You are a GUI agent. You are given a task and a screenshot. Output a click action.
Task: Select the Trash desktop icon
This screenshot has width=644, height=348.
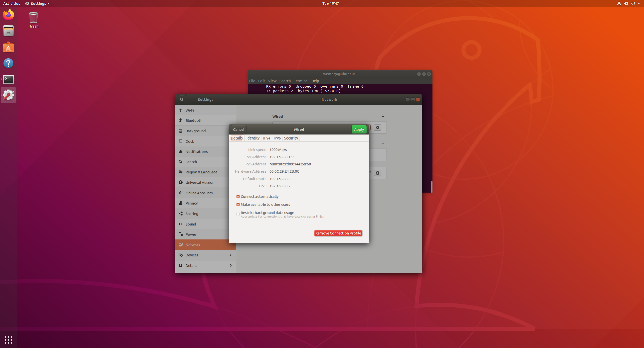[x=34, y=20]
